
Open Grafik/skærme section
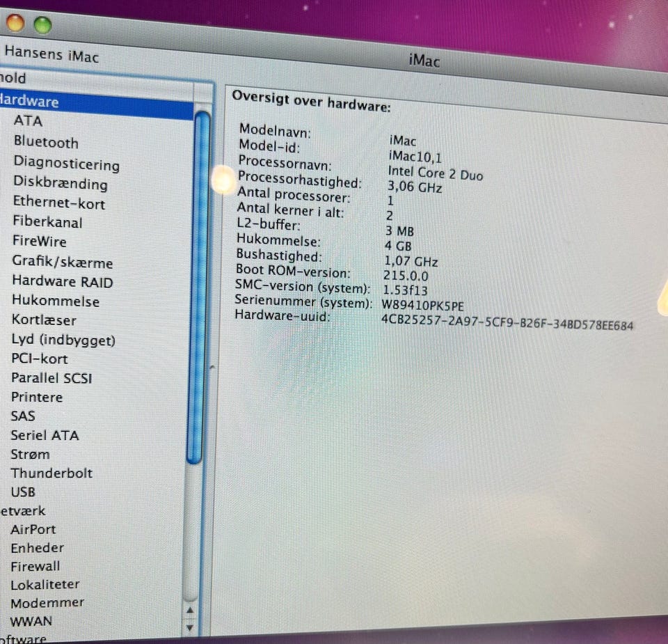coord(62,262)
